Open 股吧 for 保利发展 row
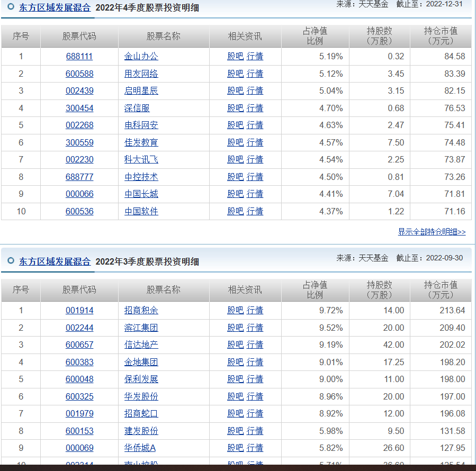476x471 pixels. point(235,379)
